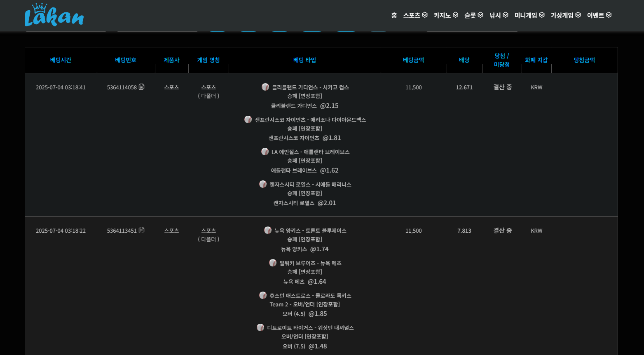
Task: Open the 이벤트 menu
Action: (x=599, y=15)
